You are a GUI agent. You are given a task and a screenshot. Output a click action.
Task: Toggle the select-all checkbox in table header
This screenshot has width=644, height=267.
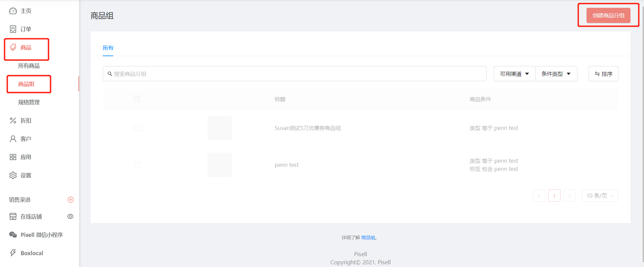click(137, 99)
